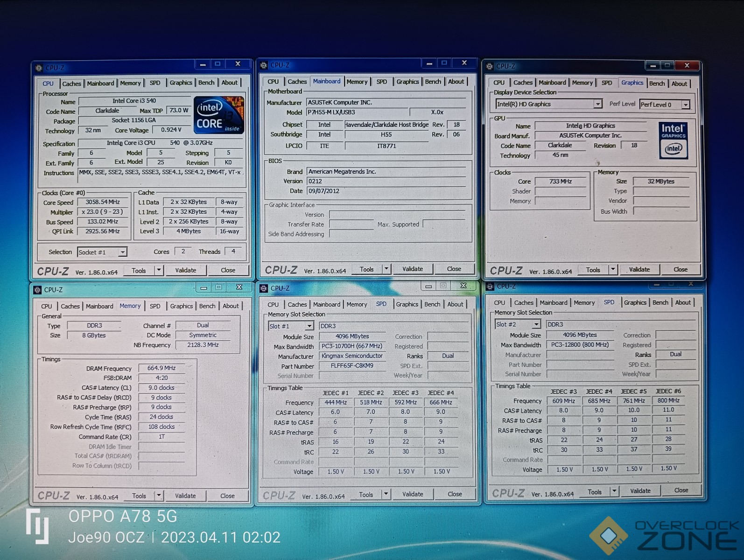Expand the Intel(R) HD Graphics device dropdown
Screen dimensions: 744x560
pos(597,104)
